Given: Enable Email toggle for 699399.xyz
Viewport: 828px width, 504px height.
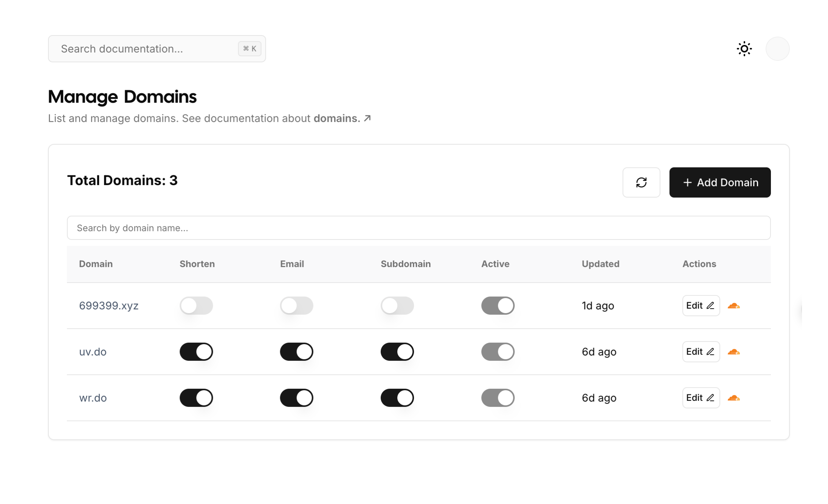Looking at the screenshot, I should (297, 306).
